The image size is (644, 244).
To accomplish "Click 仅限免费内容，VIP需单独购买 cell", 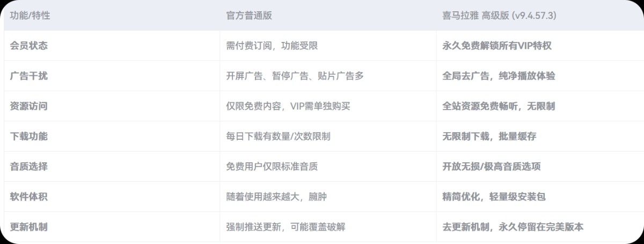I will [288, 106].
